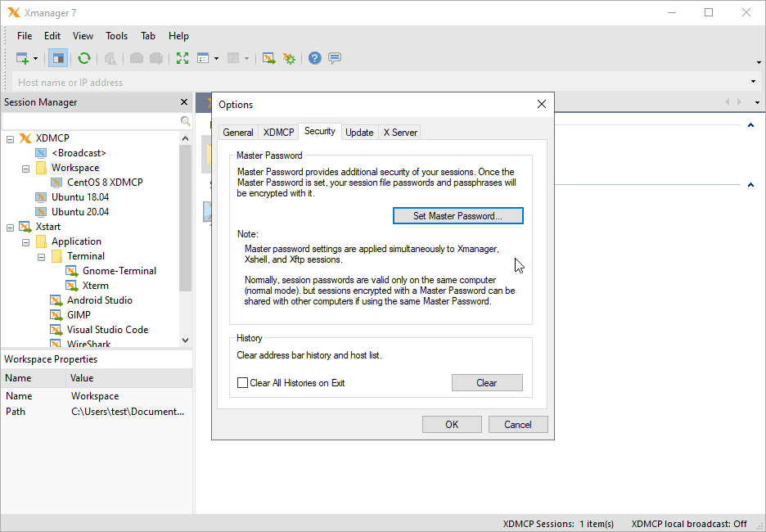Screen dimensions: 766x532
Task: Open the tab list dropdown arrow at right
Action: click(x=757, y=102)
